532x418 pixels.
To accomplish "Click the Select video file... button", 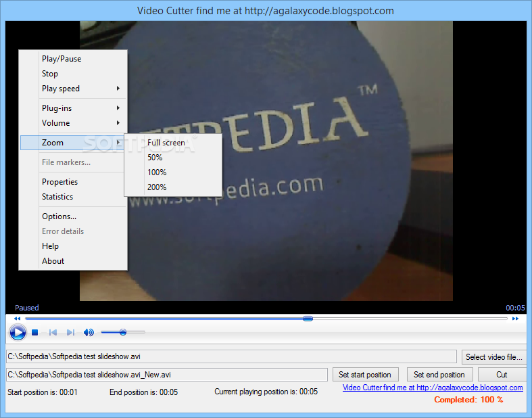I will 493,357.
